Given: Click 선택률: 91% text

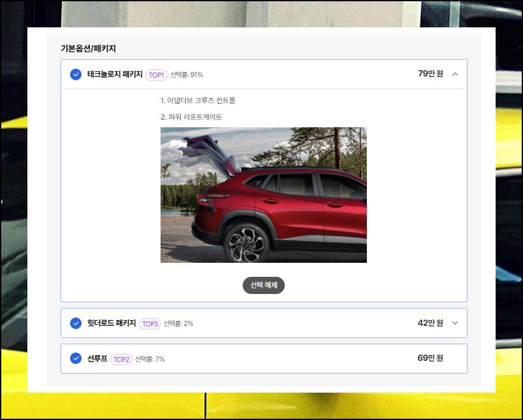Looking at the screenshot, I should click(187, 74).
